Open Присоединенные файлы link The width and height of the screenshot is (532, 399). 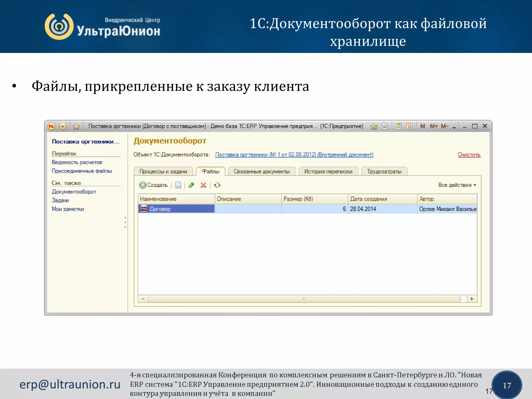point(82,171)
